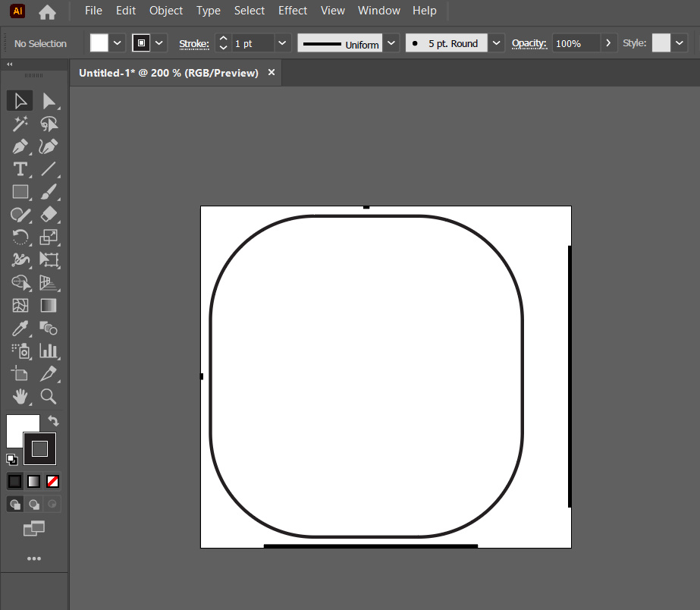Select the Selection tool (black arrow)
700x610 pixels.
pyautogui.click(x=20, y=101)
